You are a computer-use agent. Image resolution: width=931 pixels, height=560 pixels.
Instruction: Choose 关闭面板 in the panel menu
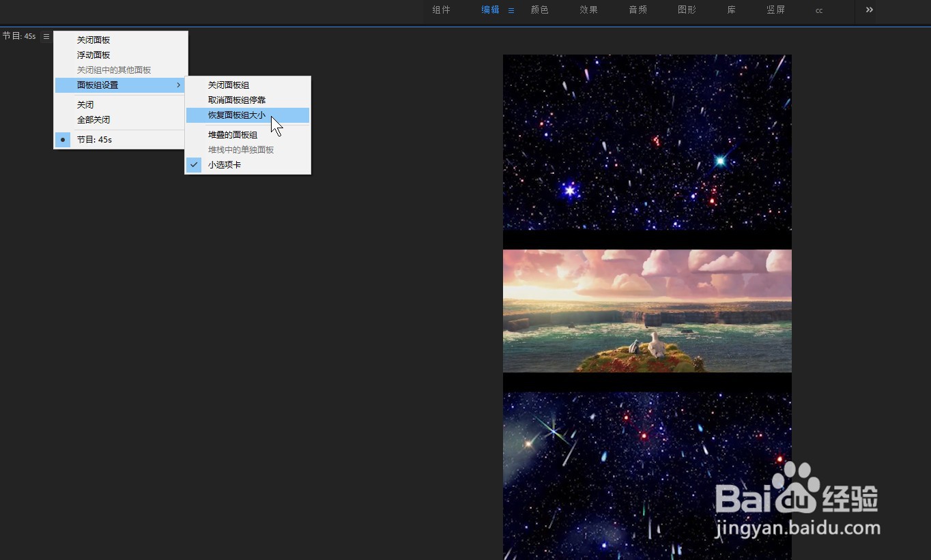pos(121,40)
